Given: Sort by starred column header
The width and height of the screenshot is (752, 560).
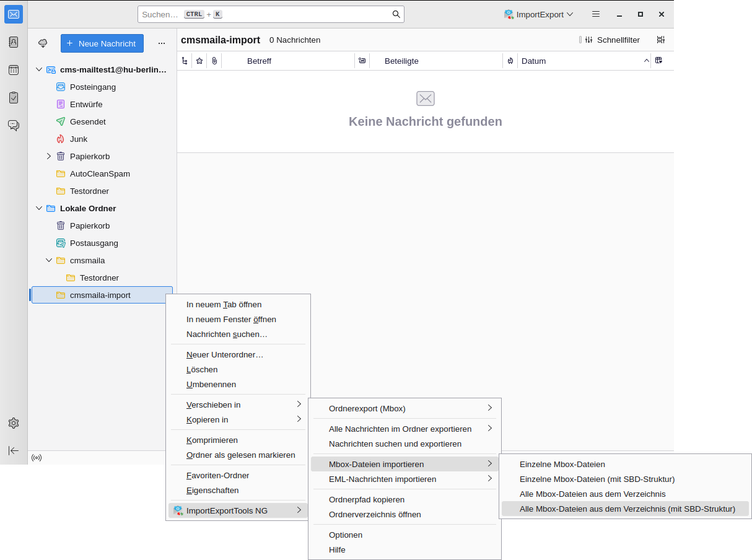Looking at the screenshot, I should [199, 61].
